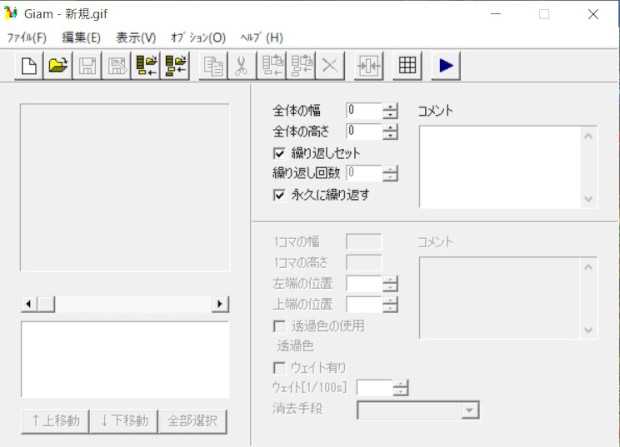The width and height of the screenshot is (620, 447).
Task: Click the 全部選択 button
Action: [193, 421]
